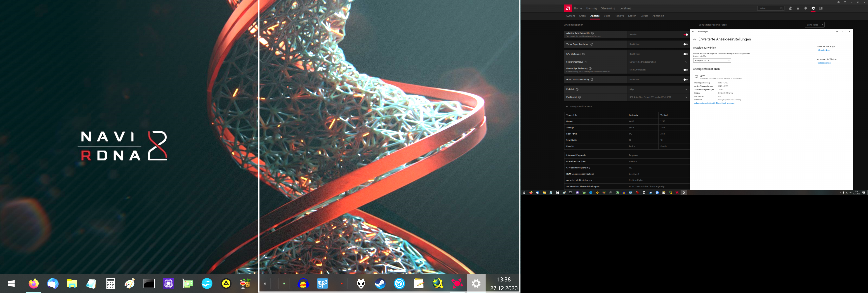Click the web browser globe icon

(x=790, y=8)
